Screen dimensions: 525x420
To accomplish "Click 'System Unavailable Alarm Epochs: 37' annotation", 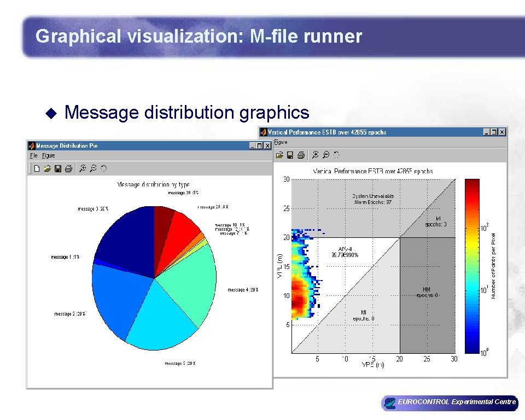I will pyautogui.click(x=372, y=199).
